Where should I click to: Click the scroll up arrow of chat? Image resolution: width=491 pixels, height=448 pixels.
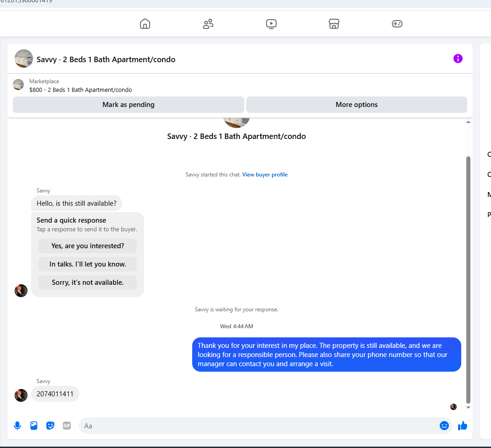(x=468, y=122)
